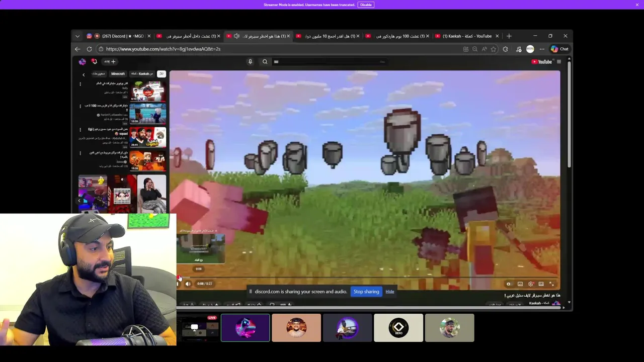
Task: Open options for the 13:55 video
Action: [80, 106]
